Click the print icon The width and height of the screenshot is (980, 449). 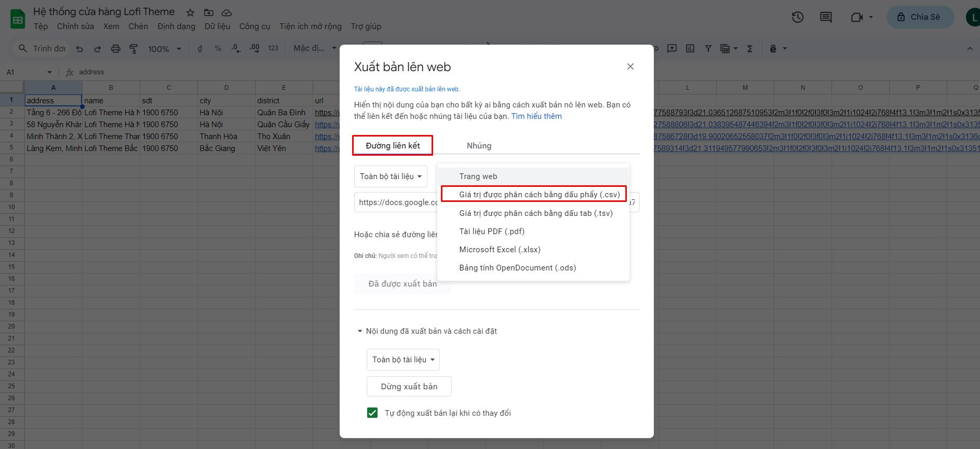pyautogui.click(x=115, y=49)
